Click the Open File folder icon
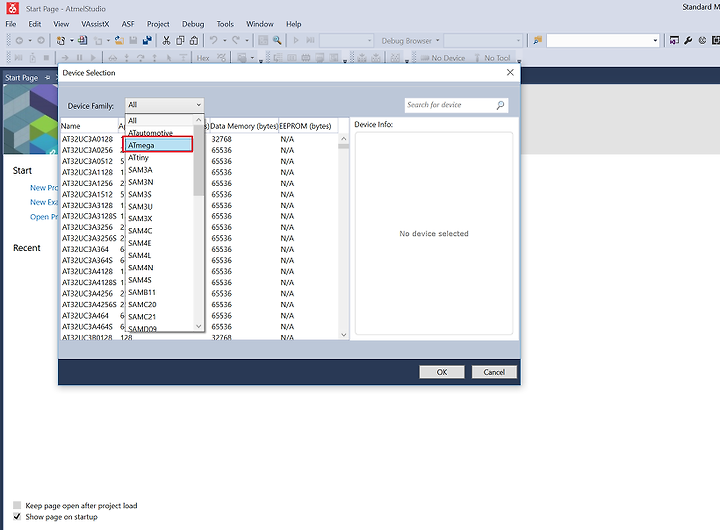This screenshot has width=720, height=530. tap(119, 40)
